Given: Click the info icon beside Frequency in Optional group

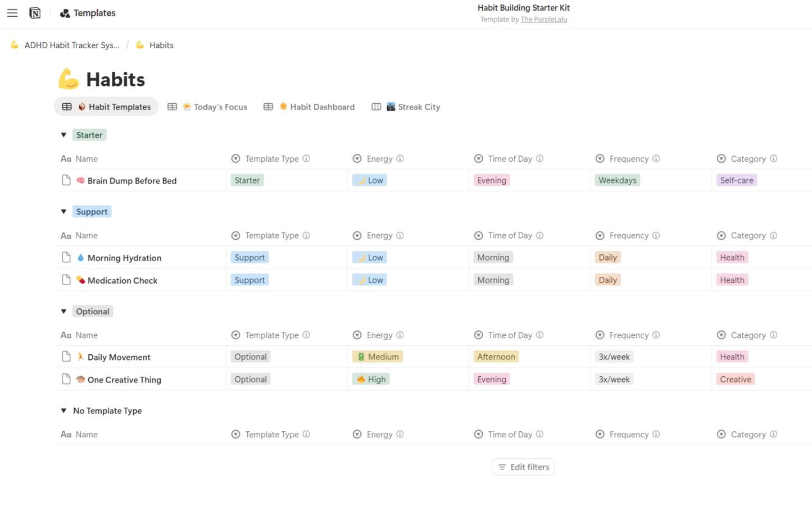Looking at the screenshot, I should 656,335.
